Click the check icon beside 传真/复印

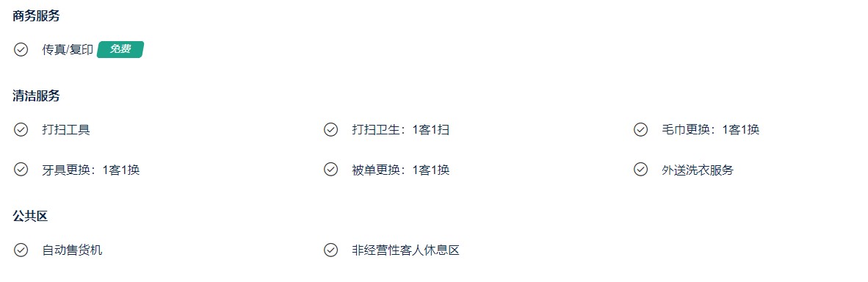point(21,50)
